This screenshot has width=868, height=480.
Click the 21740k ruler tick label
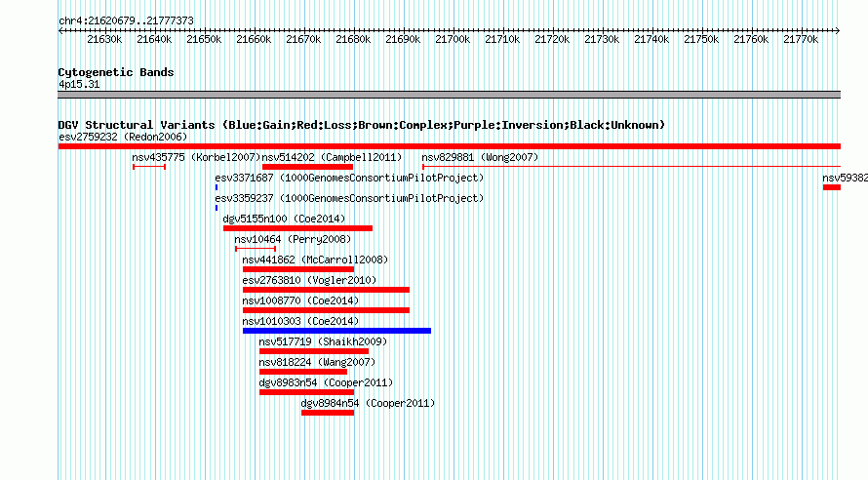651,39
